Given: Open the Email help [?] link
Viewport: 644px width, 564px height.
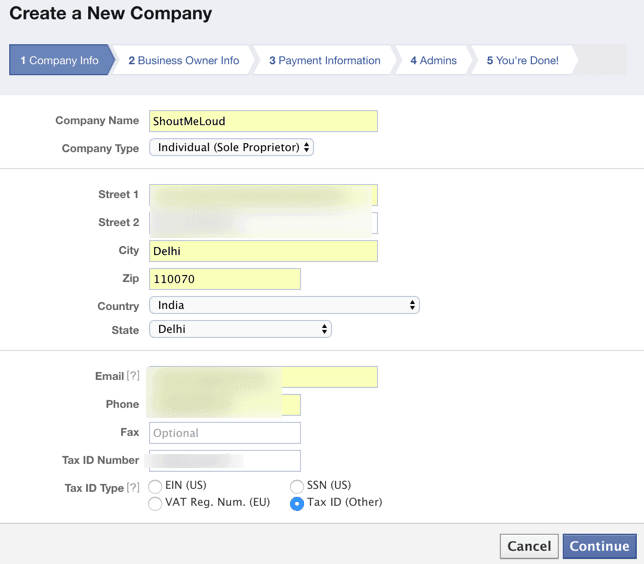Looking at the screenshot, I should (133, 376).
